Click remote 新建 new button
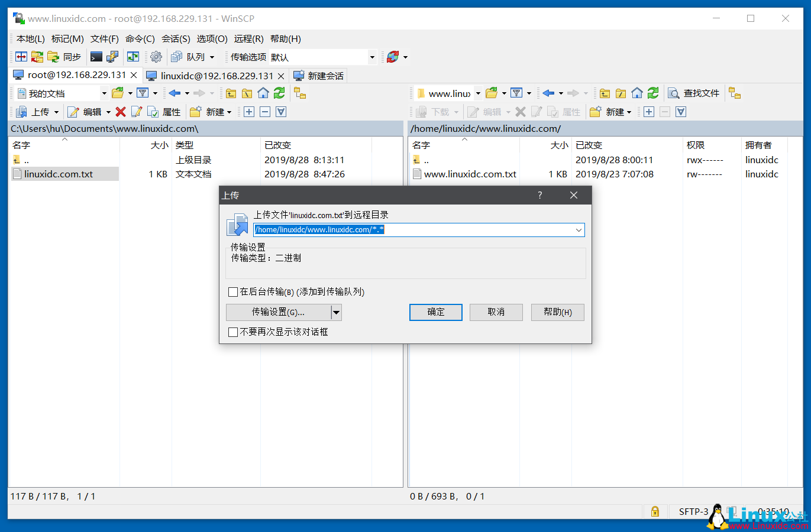Viewport: 811px width, 532px height. 608,112
